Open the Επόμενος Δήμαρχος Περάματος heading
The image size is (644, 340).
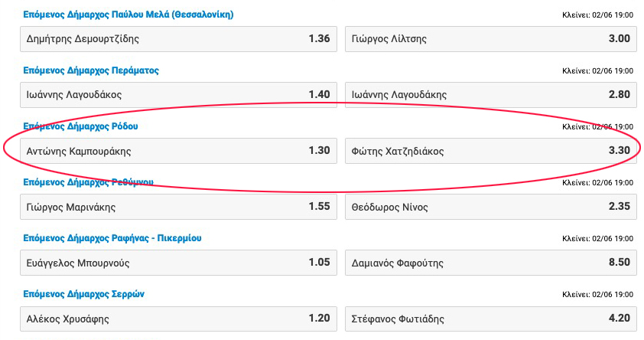91,70
